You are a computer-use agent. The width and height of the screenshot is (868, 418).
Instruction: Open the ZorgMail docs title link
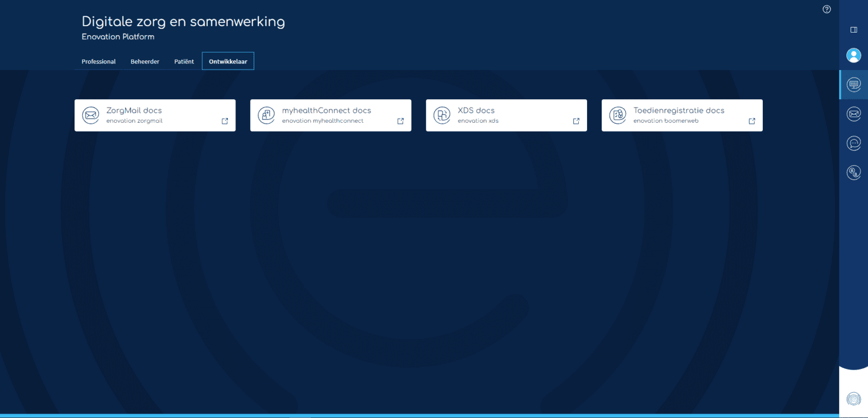[134, 110]
